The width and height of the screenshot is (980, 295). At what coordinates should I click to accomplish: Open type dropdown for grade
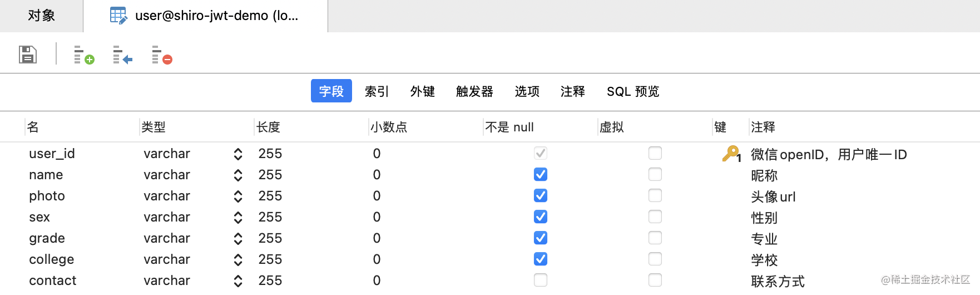[238, 239]
